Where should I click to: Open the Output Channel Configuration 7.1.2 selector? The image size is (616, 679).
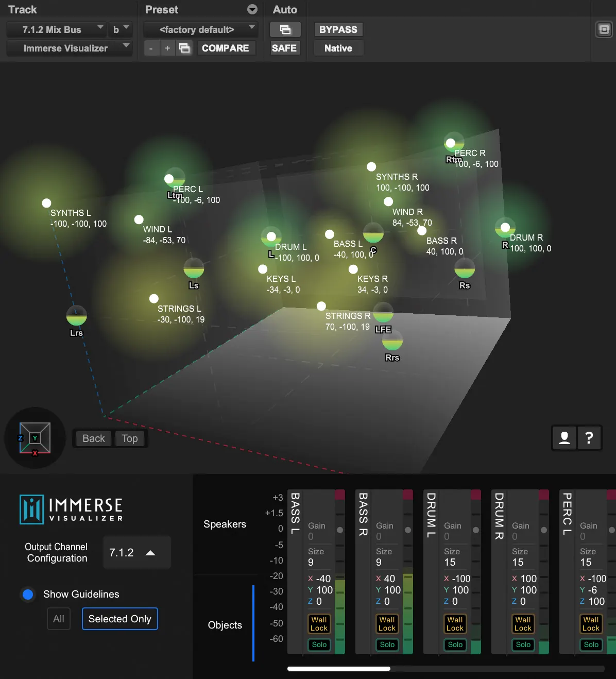pos(136,552)
